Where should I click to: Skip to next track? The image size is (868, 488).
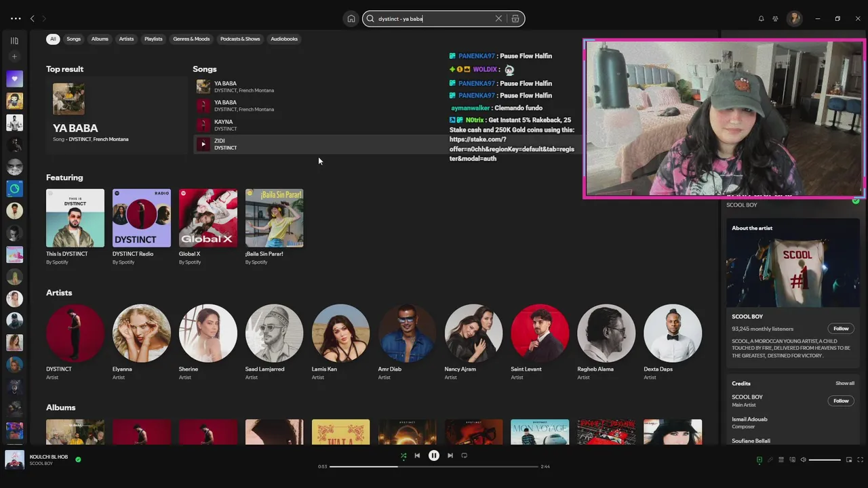pyautogui.click(x=450, y=455)
